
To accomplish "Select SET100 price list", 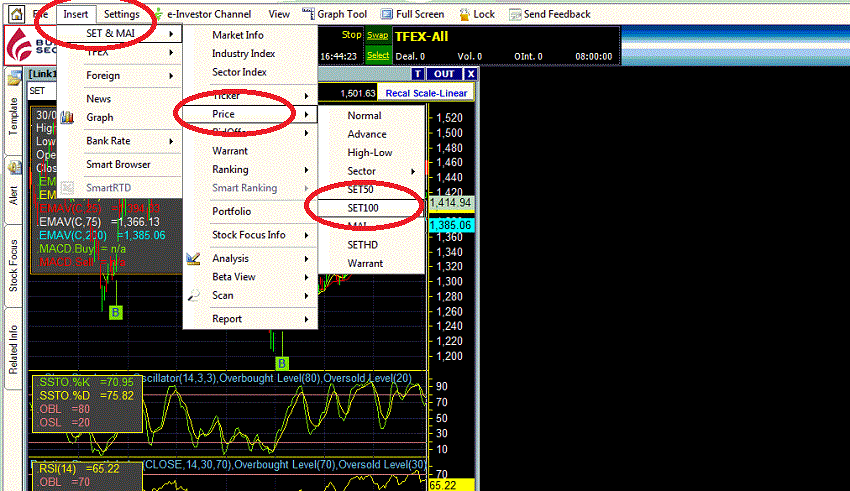I will coord(371,208).
